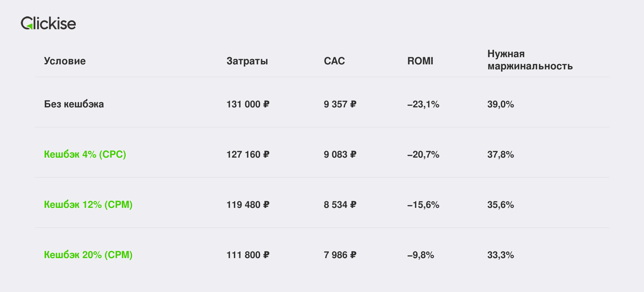Select the Условие column header
This screenshot has height=292, width=644.
coord(65,61)
